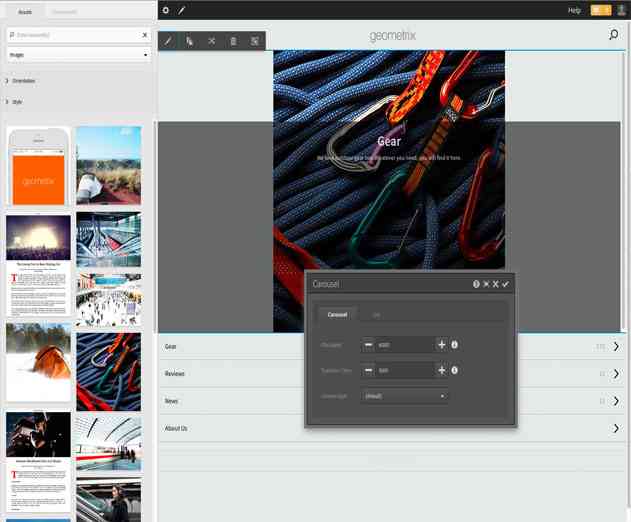Viewport: 631px width, 522px height.
Task: Click the cut icon in component toolbar
Action: (x=212, y=41)
